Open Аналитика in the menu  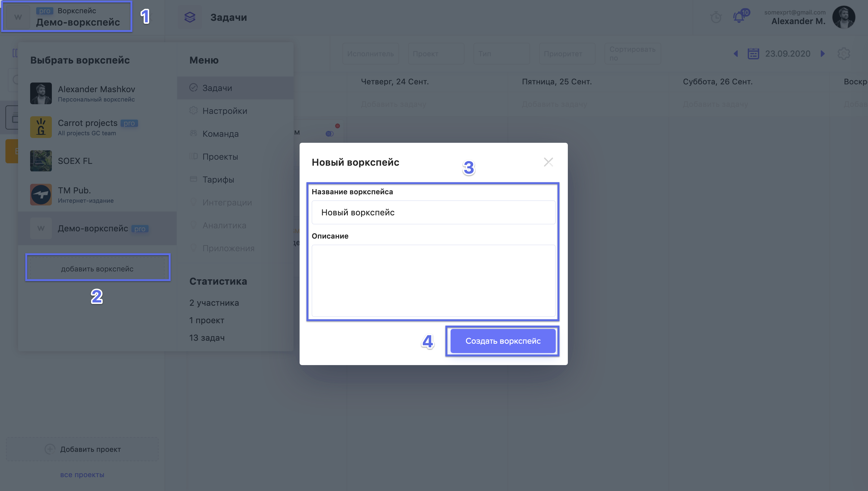235,226
